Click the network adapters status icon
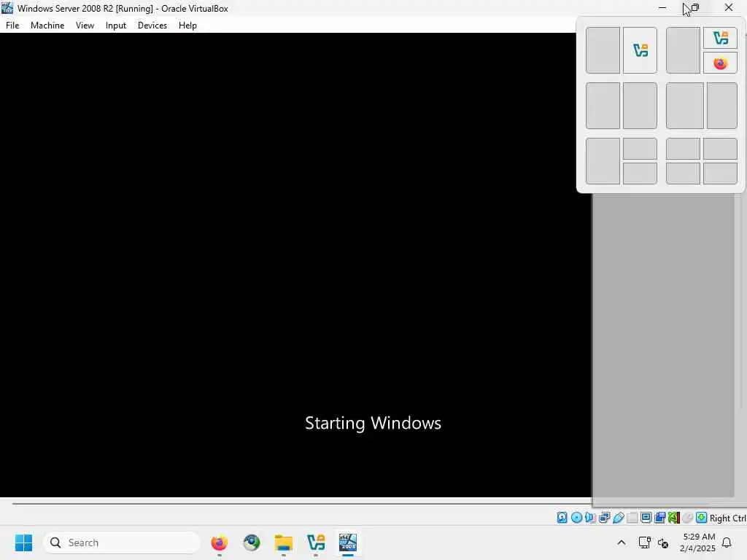Viewport: 747px width, 560px height. 605,518
